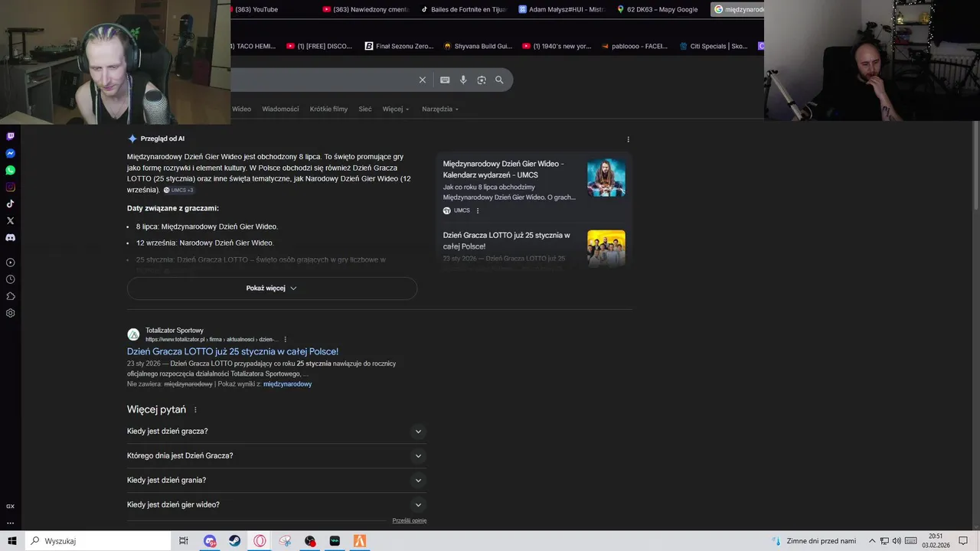Open Twitch in the Opera sidebar
The image size is (980, 551).
(x=10, y=136)
